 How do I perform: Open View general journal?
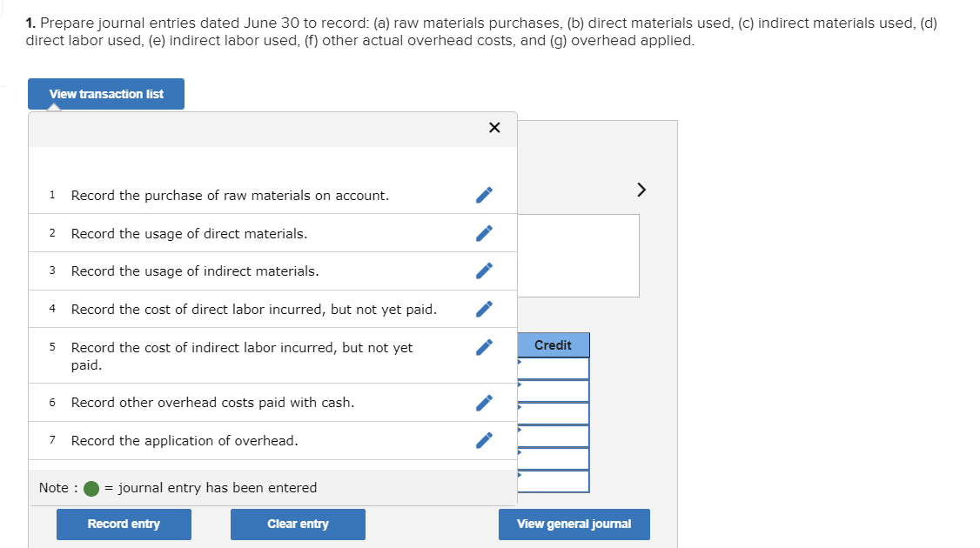[574, 525]
